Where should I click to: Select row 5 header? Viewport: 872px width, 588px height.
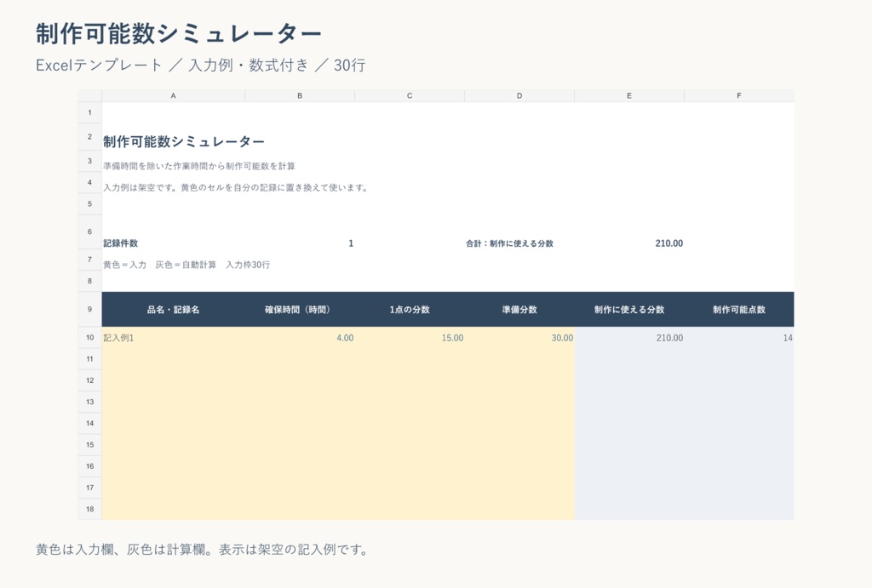(x=89, y=204)
